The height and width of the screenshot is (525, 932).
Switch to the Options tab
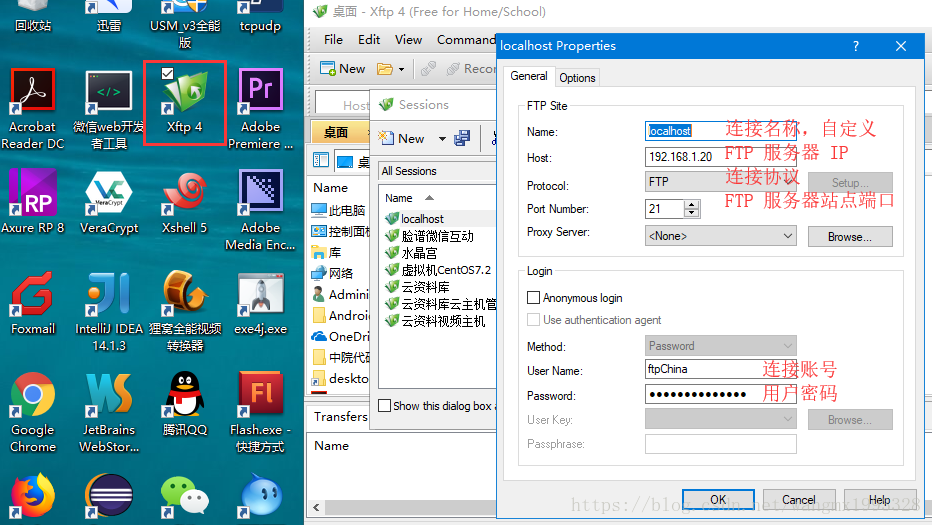[x=577, y=78]
